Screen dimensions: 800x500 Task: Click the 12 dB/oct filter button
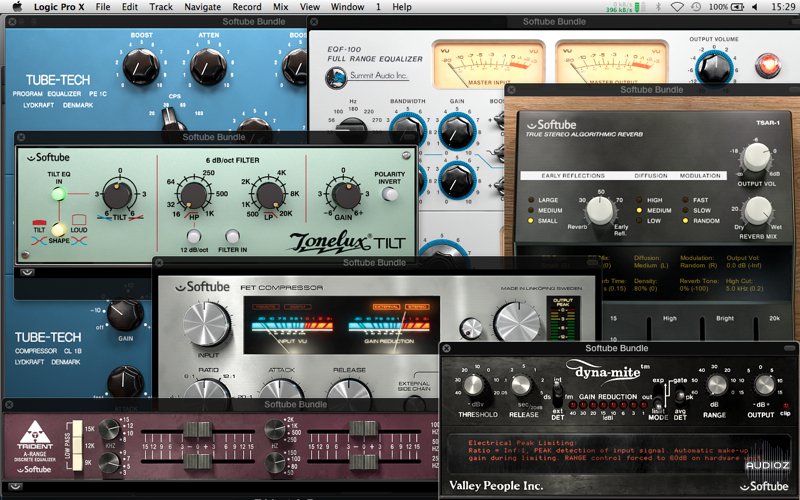[194, 237]
